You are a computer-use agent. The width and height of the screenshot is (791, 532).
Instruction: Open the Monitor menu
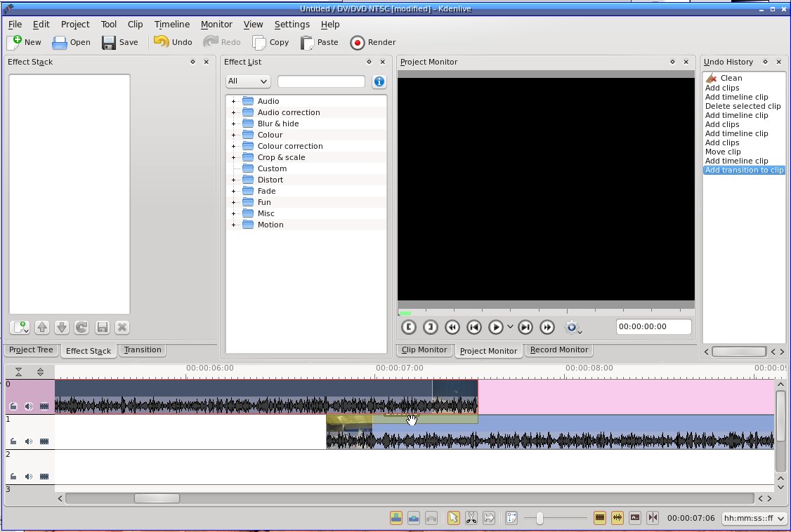pos(216,24)
